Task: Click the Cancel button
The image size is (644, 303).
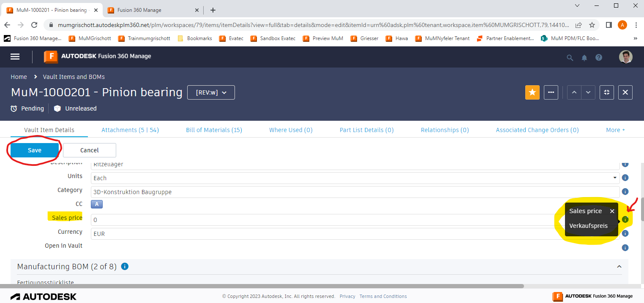Action: pos(90,150)
